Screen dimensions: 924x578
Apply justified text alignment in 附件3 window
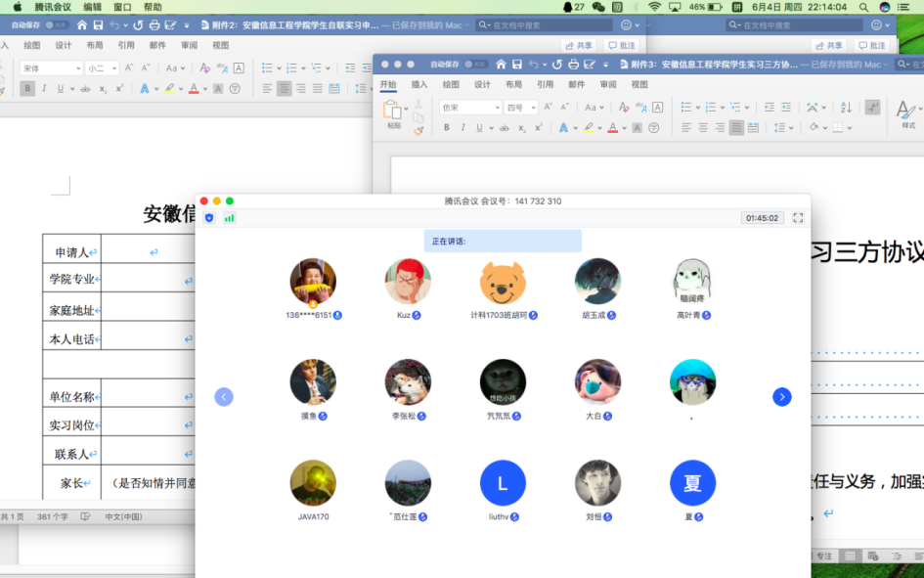(736, 127)
